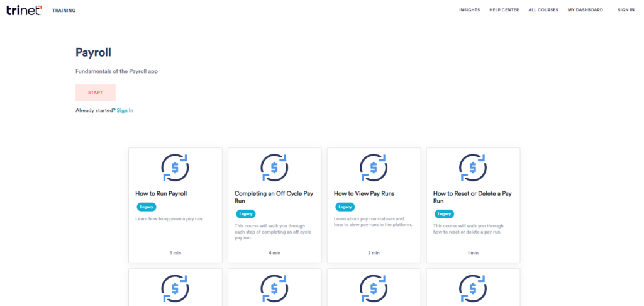644x306 pixels.
Task: Click the How to Reset or Delete icon
Action: point(473,167)
